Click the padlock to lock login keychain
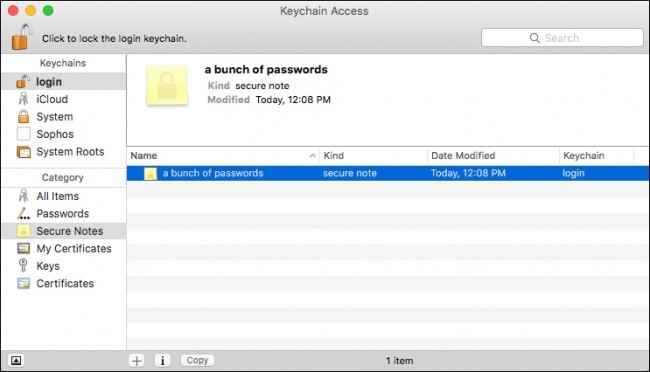Image resolution: width=650 pixels, height=372 pixels. [x=22, y=37]
